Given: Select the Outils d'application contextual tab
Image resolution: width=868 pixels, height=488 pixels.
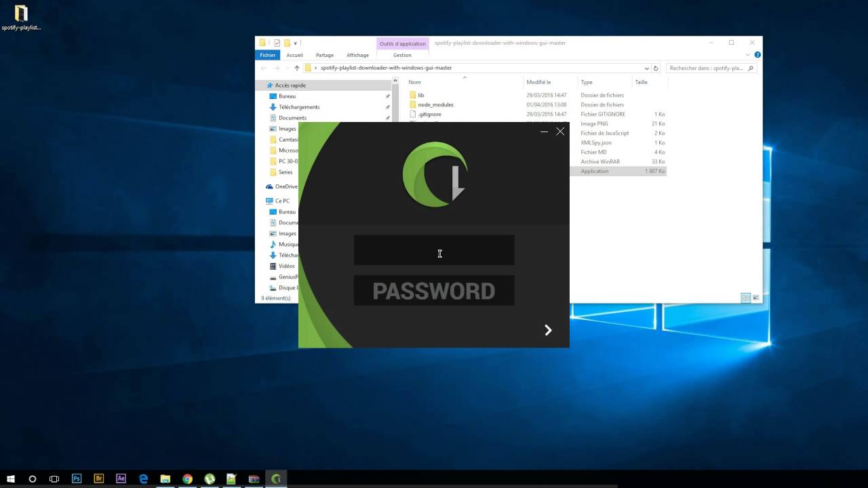Looking at the screenshot, I should coord(403,43).
